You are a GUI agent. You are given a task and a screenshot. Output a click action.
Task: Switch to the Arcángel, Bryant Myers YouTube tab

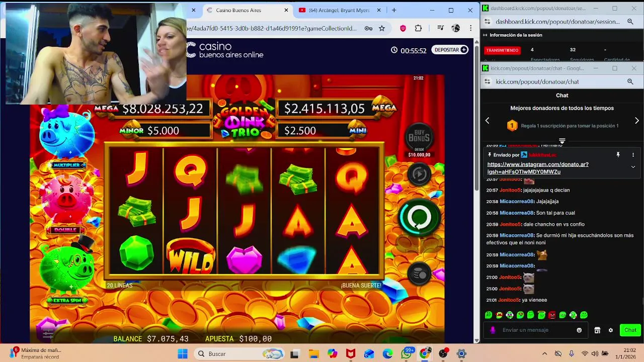pyautogui.click(x=339, y=10)
